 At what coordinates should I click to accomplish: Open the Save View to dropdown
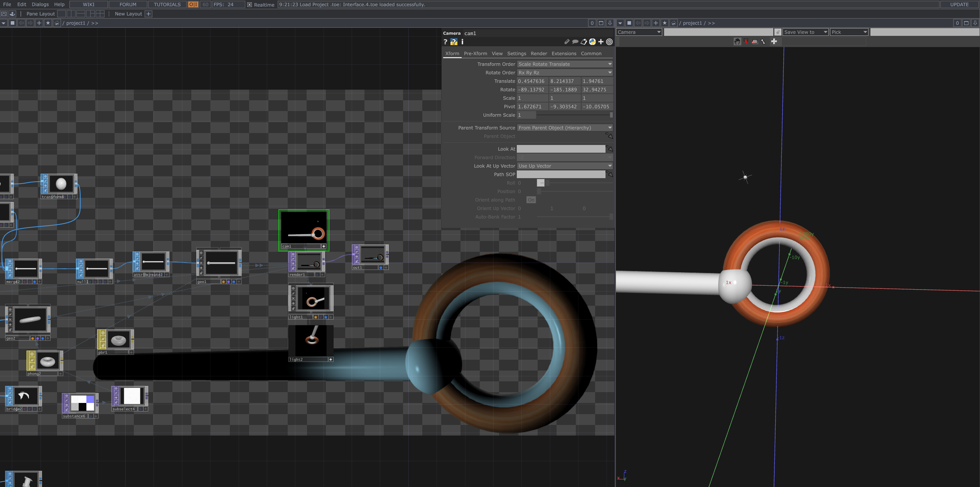click(805, 32)
